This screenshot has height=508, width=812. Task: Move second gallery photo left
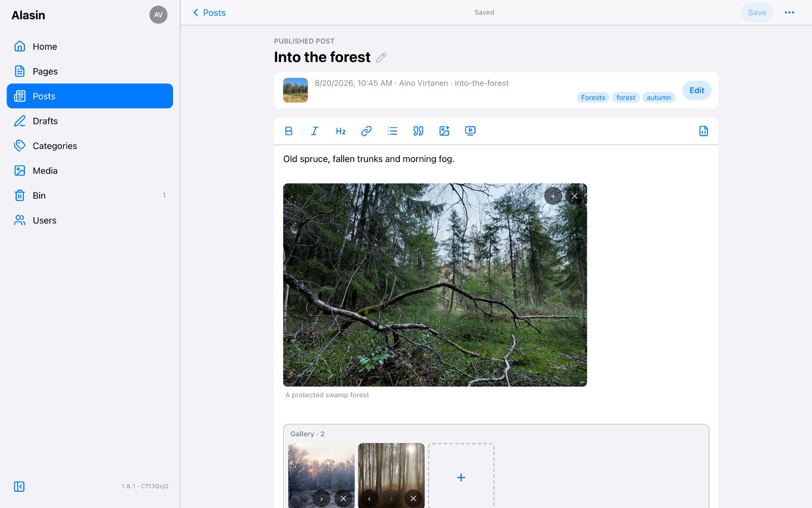click(x=369, y=499)
